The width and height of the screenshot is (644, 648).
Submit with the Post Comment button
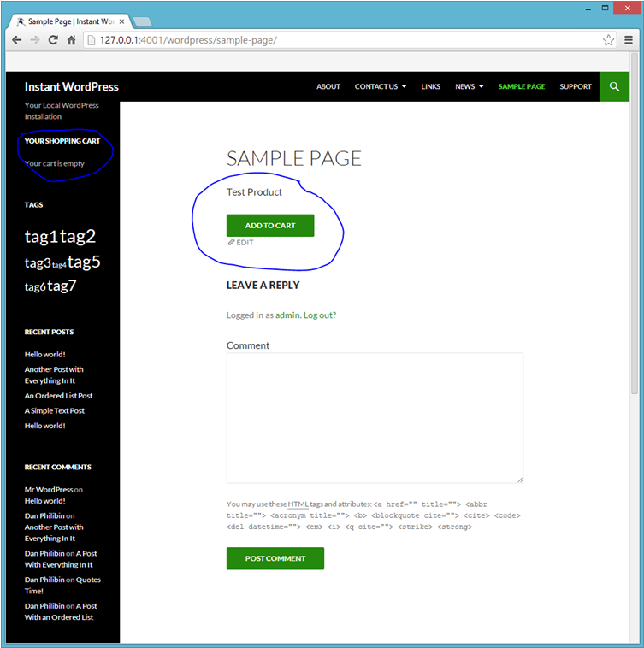(275, 558)
